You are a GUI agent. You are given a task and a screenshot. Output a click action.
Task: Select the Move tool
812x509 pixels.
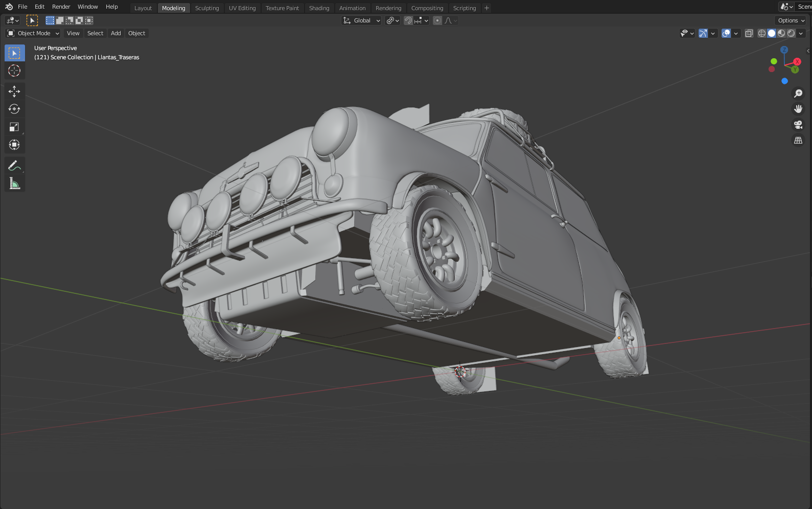pyautogui.click(x=14, y=91)
